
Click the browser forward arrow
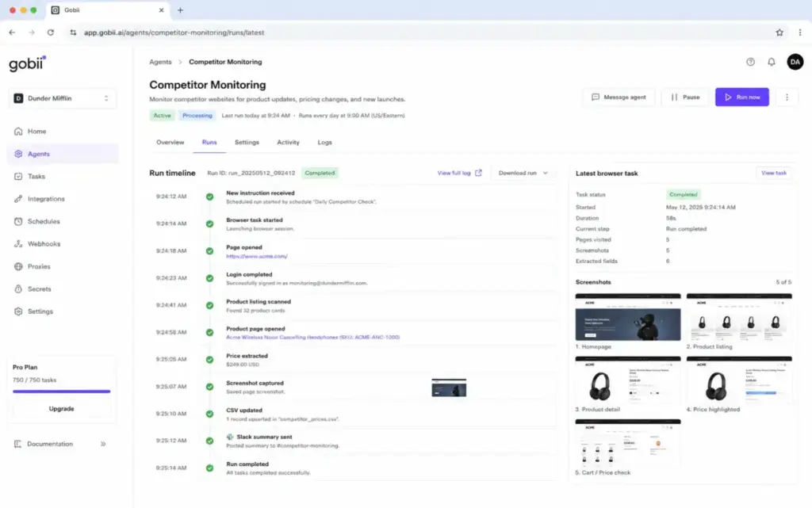click(32, 32)
